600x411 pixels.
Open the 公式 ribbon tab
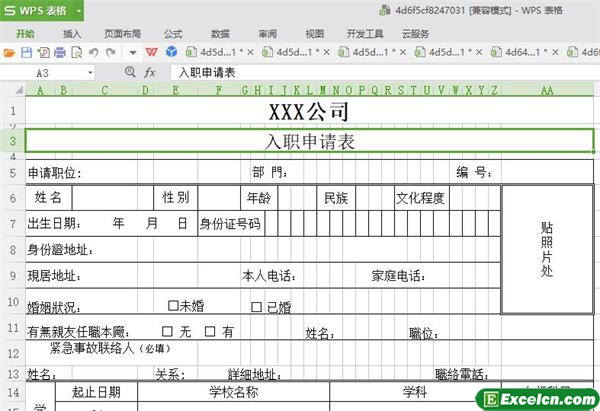[173, 34]
